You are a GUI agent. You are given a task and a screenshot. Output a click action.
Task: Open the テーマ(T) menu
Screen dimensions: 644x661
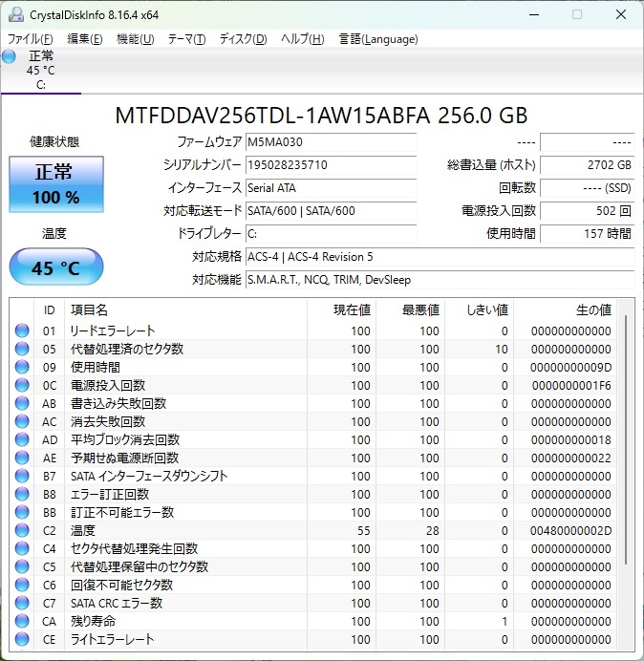coord(187,39)
